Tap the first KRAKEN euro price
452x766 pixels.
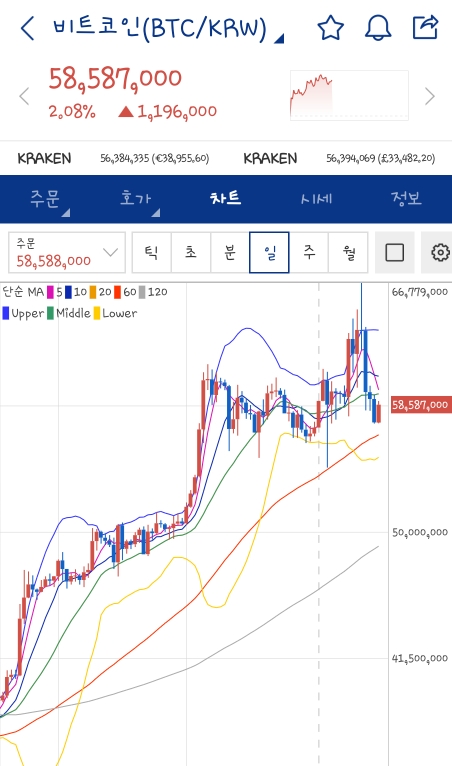click(x=155, y=158)
